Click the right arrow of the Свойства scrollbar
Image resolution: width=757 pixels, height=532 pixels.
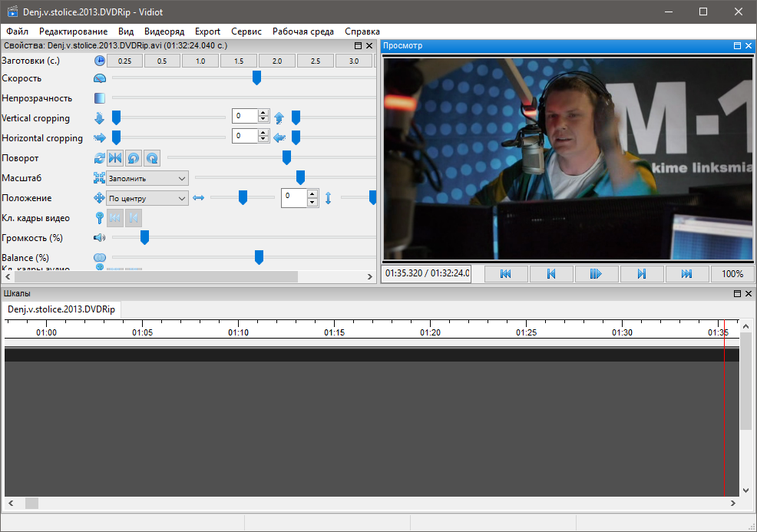370,276
